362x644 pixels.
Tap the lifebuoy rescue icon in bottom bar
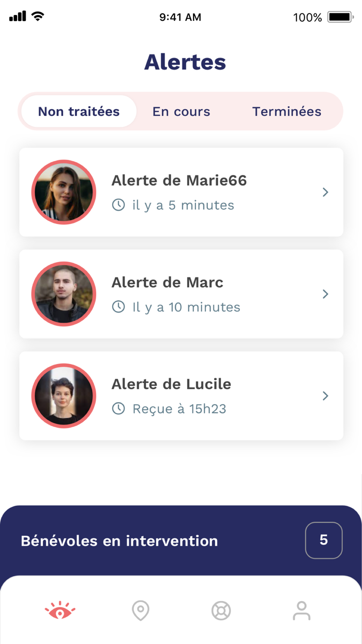point(221,611)
